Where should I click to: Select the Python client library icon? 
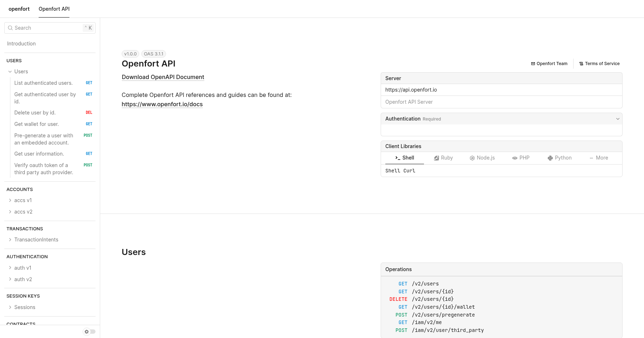pos(550,158)
